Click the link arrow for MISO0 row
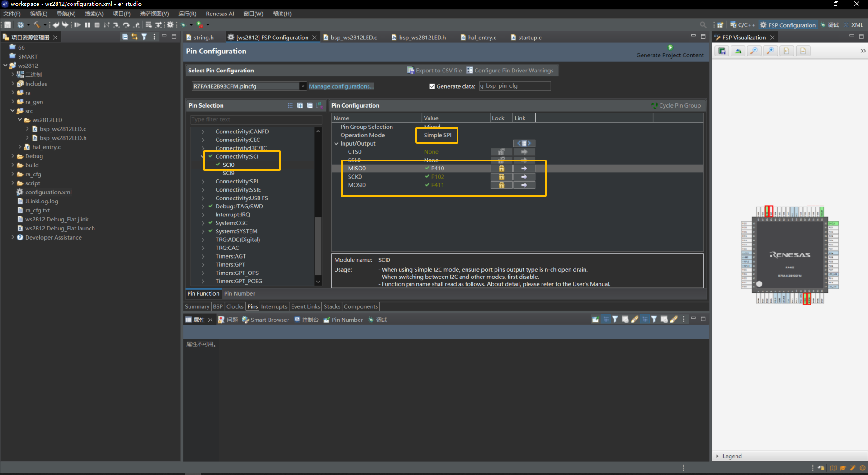Image resolution: width=868 pixels, height=475 pixels. pyautogui.click(x=524, y=168)
